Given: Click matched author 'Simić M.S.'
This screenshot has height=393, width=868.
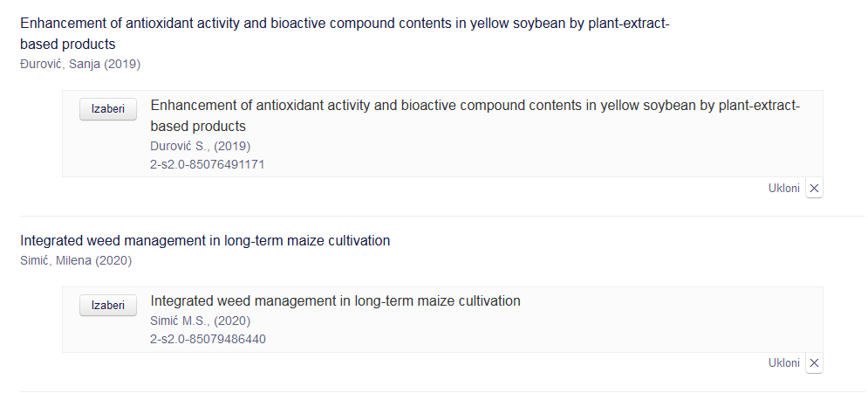Looking at the screenshot, I should [181, 321].
